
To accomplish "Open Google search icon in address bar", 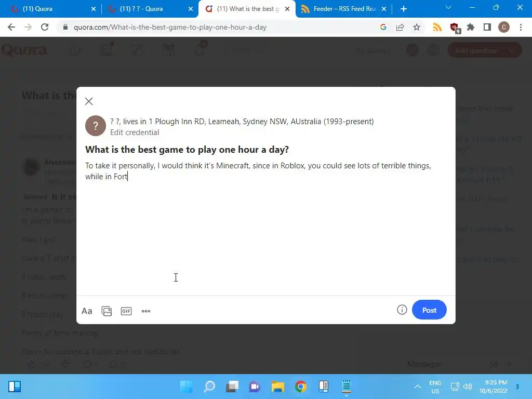I will click(x=383, y=27).
